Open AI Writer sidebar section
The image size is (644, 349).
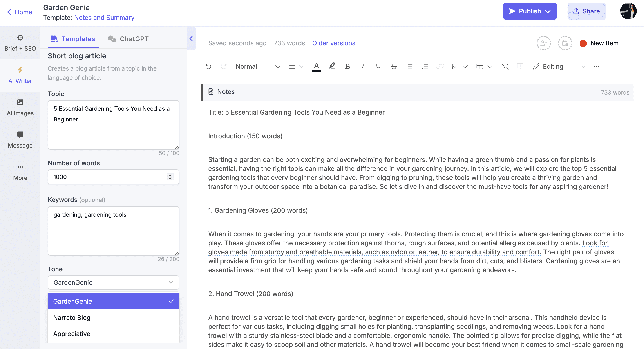pos(20,75)
